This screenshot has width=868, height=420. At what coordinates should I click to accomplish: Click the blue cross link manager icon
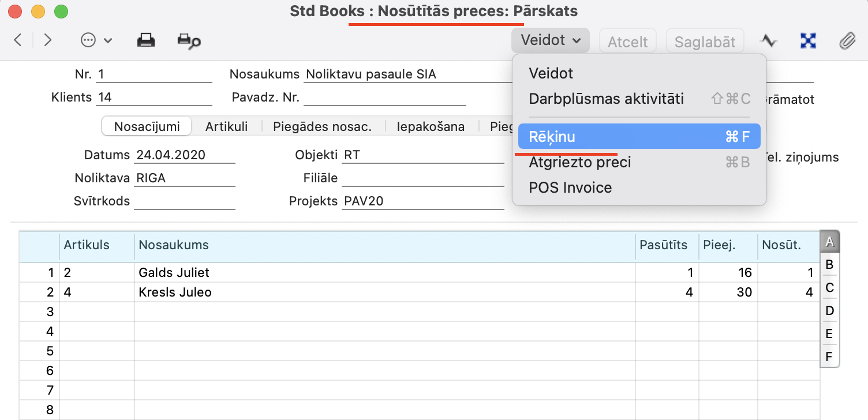pos(808,40)
